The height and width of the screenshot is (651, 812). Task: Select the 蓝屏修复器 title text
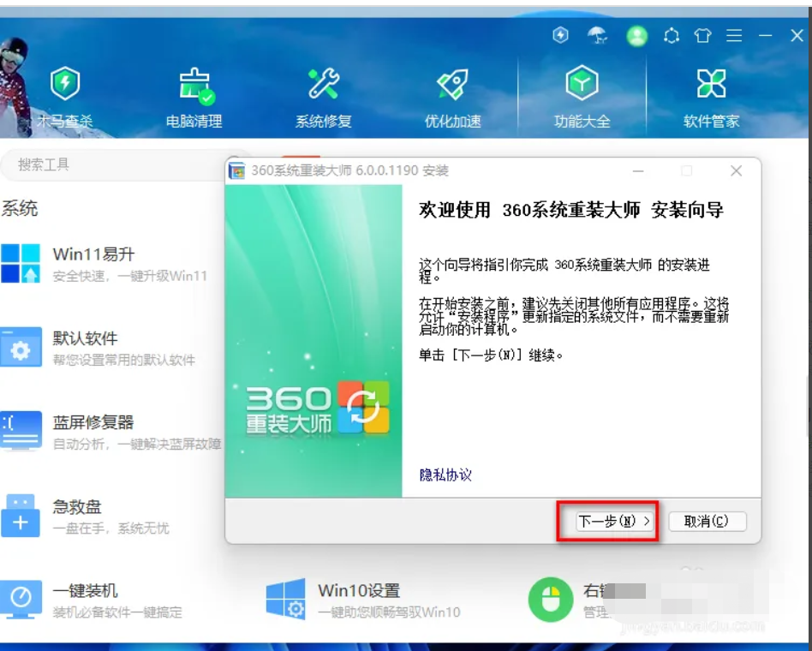pyautogui.click(x=93, y=422)
